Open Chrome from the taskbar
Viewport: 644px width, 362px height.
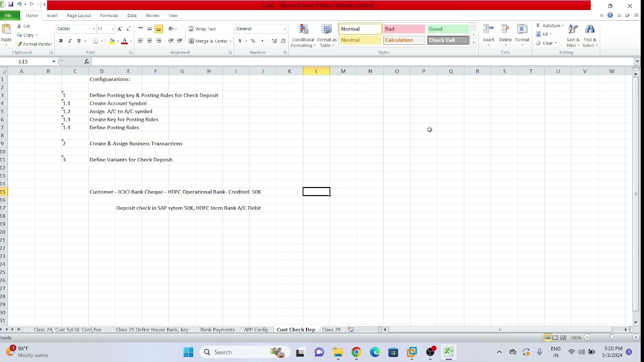point(356,352)
